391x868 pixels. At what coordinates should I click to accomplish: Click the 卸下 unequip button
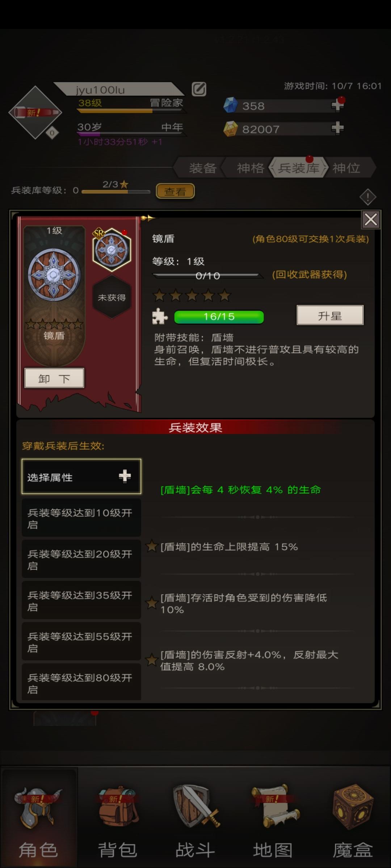pos(54,378)
